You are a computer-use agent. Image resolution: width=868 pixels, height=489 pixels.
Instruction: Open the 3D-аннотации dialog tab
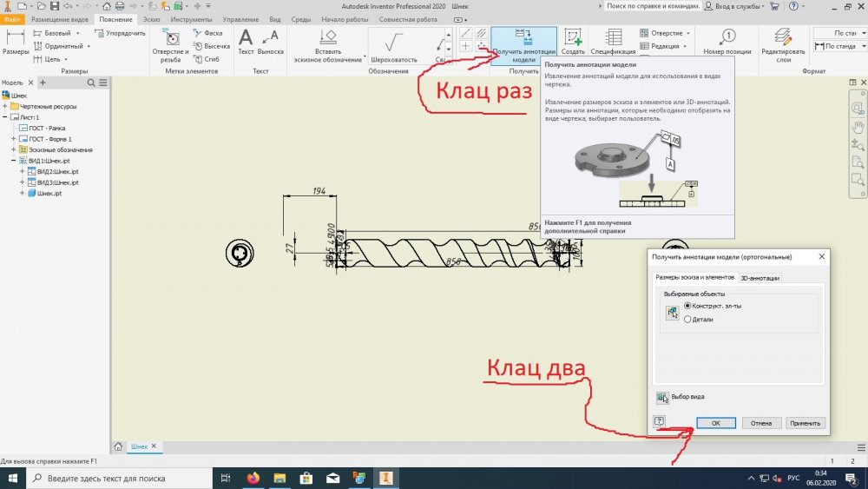(759, 278)
